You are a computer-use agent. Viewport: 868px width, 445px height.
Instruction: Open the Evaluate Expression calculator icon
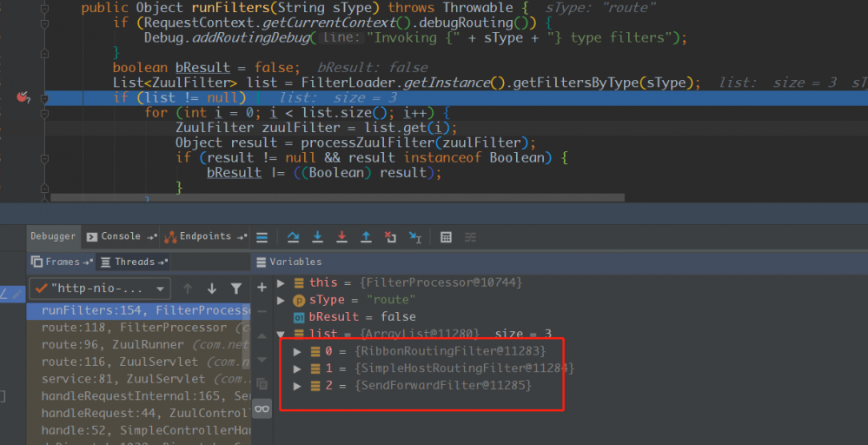coord(446,237)
